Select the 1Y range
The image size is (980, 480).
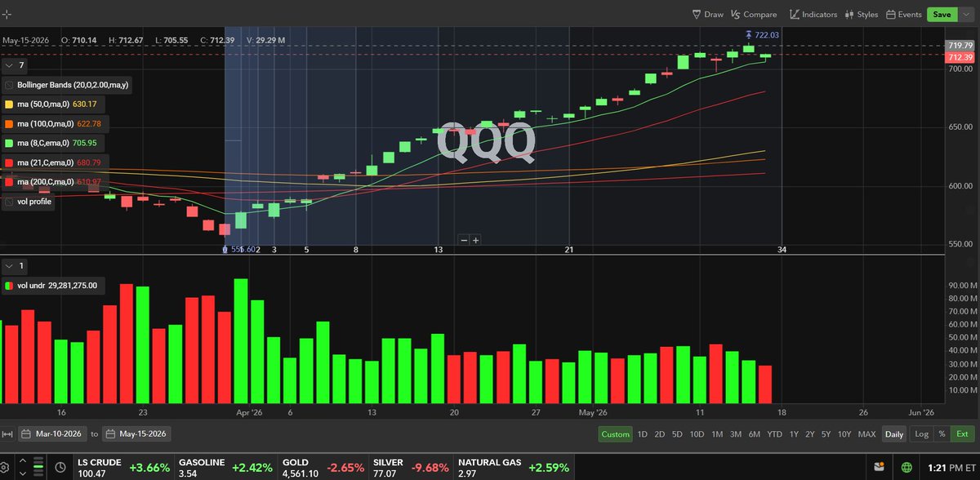pos(794,434)
